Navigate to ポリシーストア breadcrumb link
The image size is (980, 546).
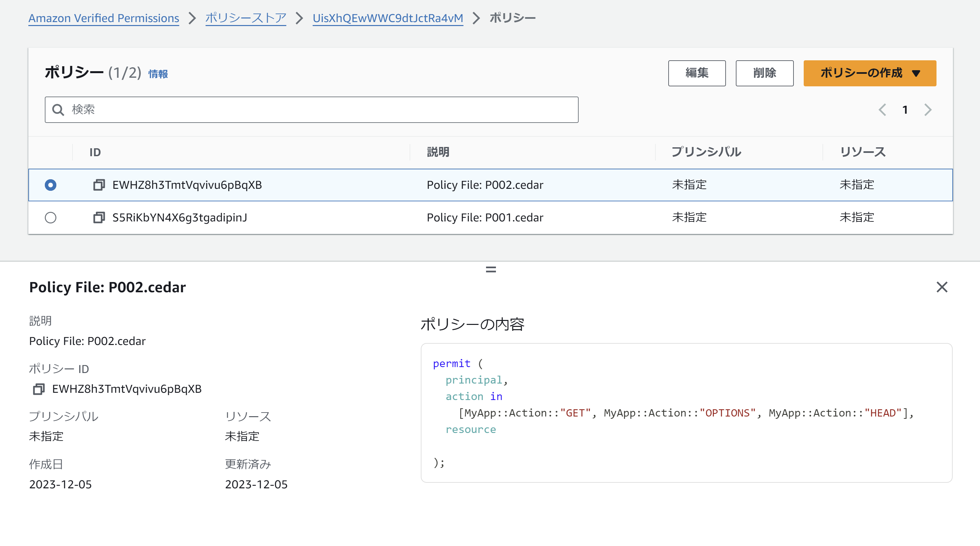246,18
